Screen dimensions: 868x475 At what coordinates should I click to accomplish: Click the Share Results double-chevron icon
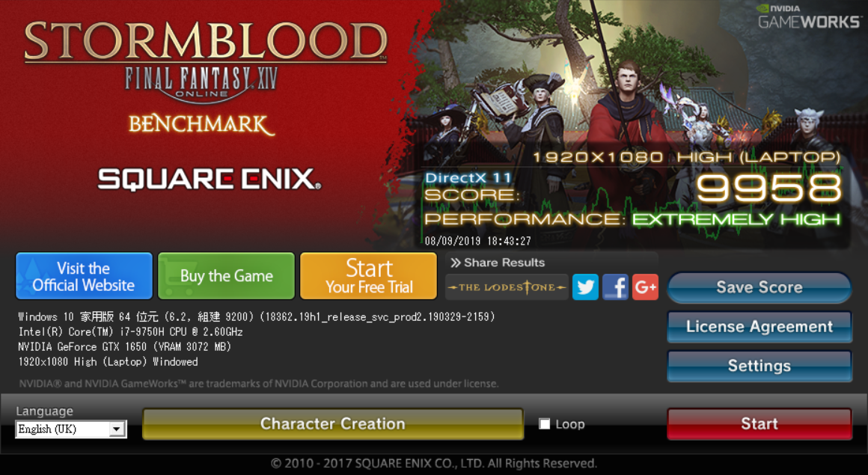455,263
